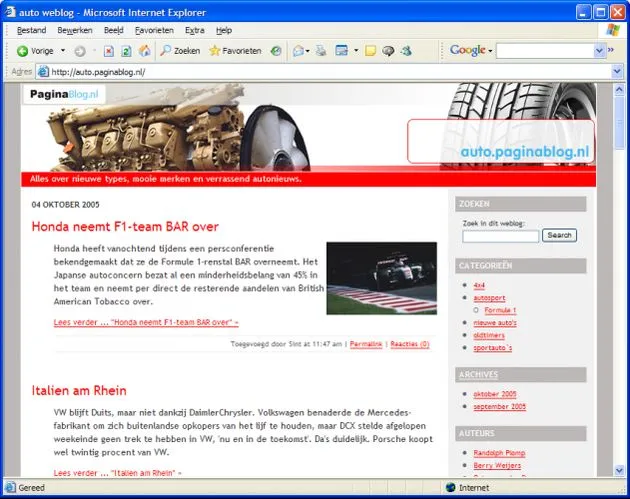This screenshot has width=630, height=499.
Task: Refresh the page with green arrows icon
Action: click(126, 51)
